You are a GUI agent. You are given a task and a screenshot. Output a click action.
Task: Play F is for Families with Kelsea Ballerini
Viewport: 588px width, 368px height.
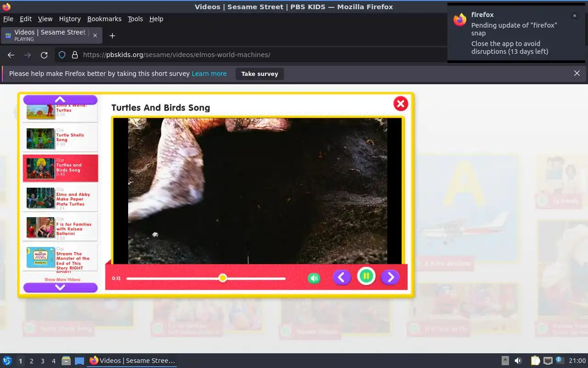click(60, 228)
